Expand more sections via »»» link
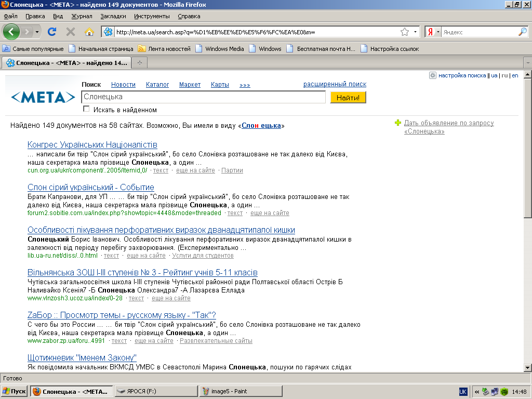 point(245,85)
